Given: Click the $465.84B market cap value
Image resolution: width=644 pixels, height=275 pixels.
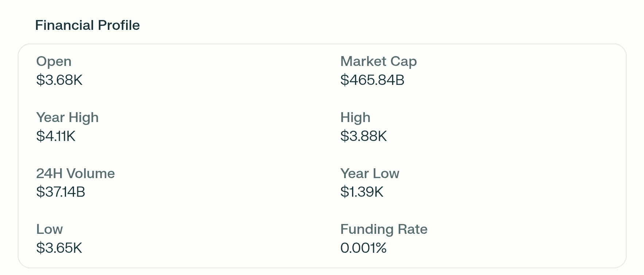Looking at the screenshot, I should 372,80.
